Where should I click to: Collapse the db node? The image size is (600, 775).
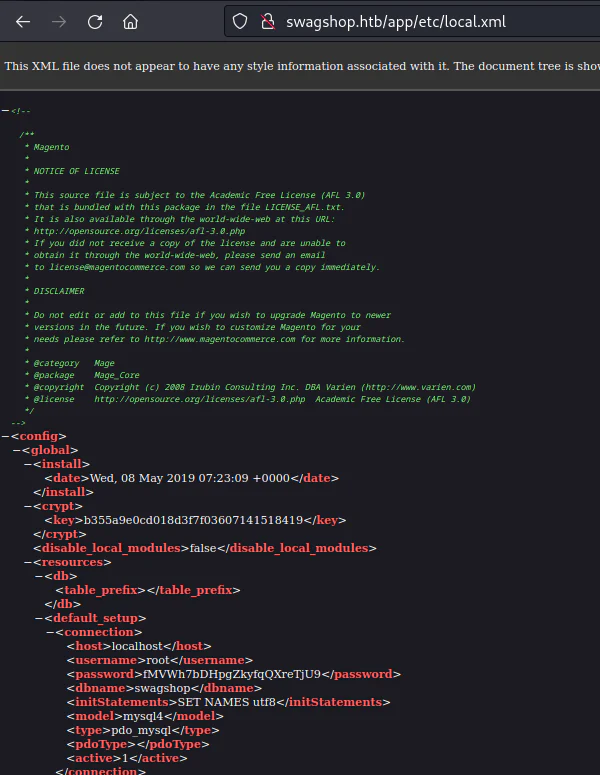tap(39, 576)
